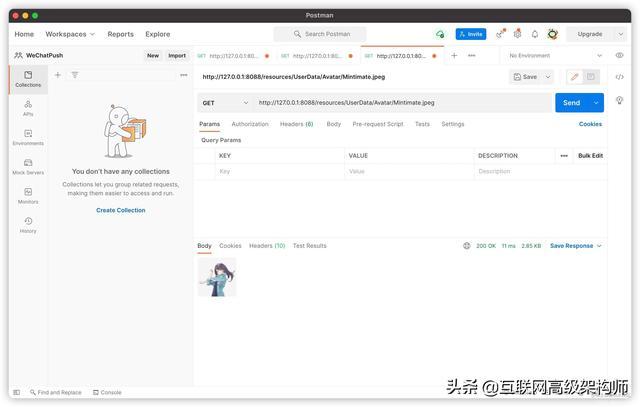
Task: Open the History sidebar panel
Action: coord(28,225)
